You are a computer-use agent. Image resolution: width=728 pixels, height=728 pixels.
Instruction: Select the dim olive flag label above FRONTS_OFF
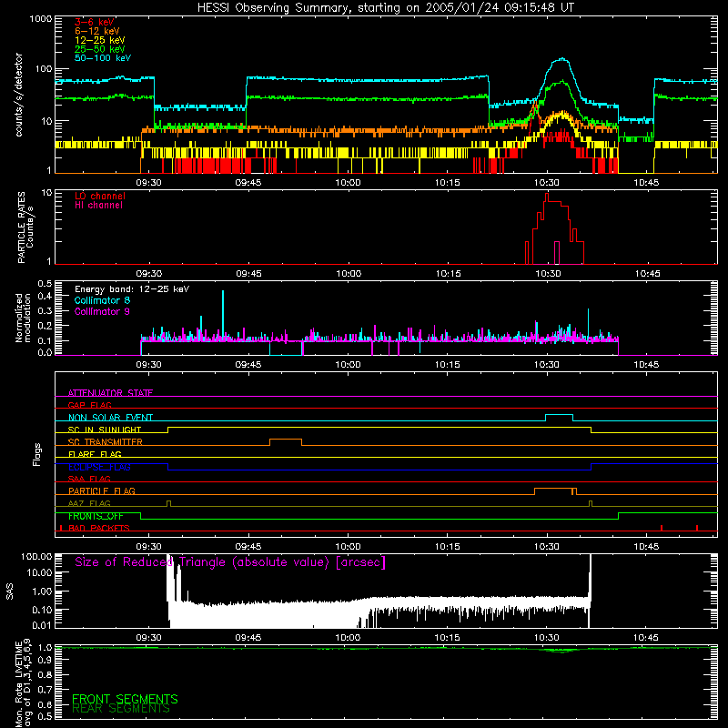(x=89, y=503)
